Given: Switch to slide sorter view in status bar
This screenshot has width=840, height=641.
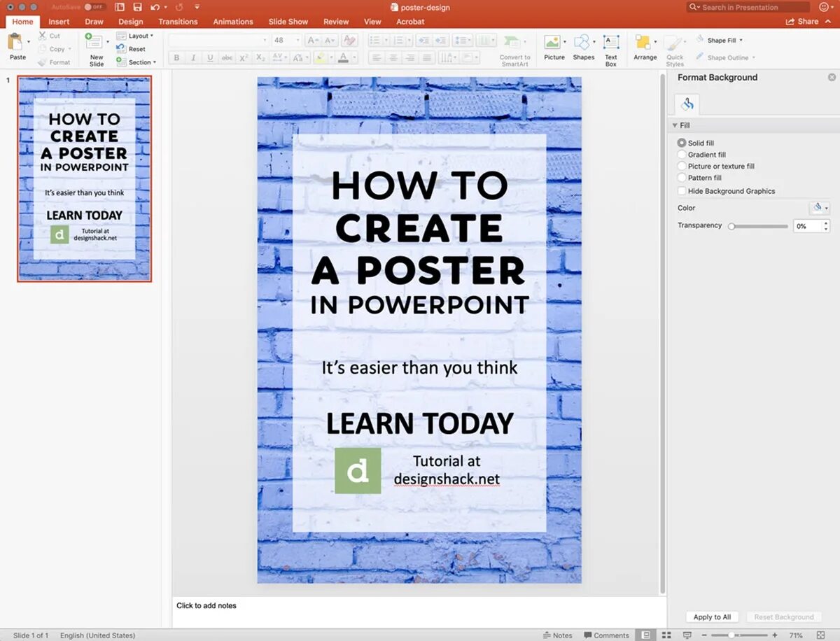Looking at the screenshot, I should (666, 635).
